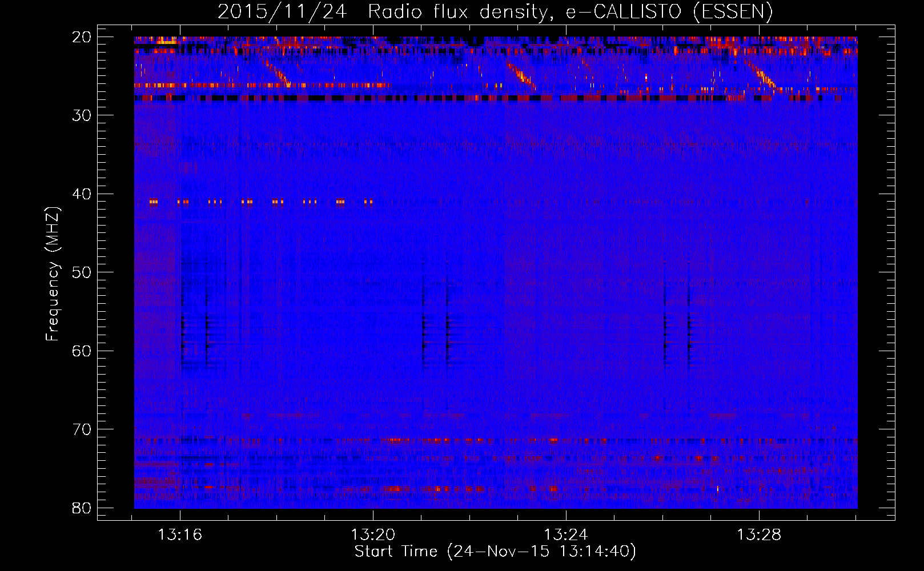The height and width of the screenshot is (571, 924).
Task: Select the "20" frequency tick label
Action: click(82, 37)
